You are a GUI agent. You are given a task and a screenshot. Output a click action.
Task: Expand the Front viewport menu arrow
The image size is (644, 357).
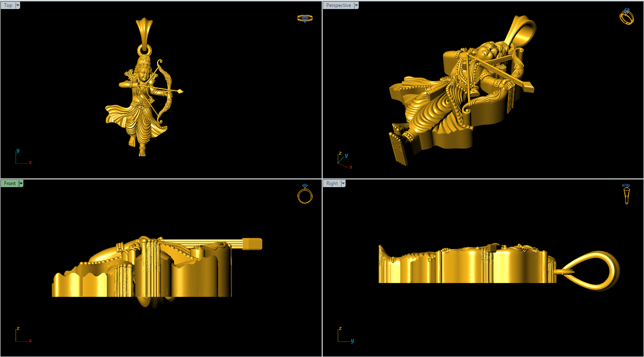point(21,183)
